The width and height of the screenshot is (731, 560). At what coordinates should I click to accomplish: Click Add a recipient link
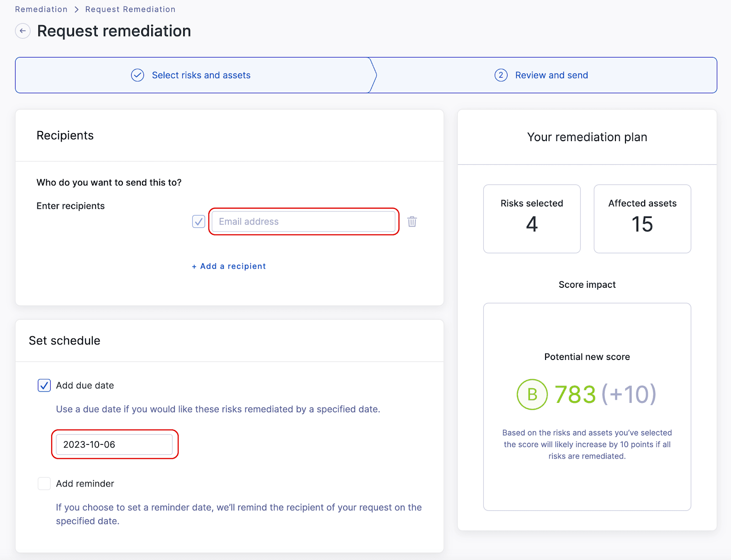tap(229, 266)
